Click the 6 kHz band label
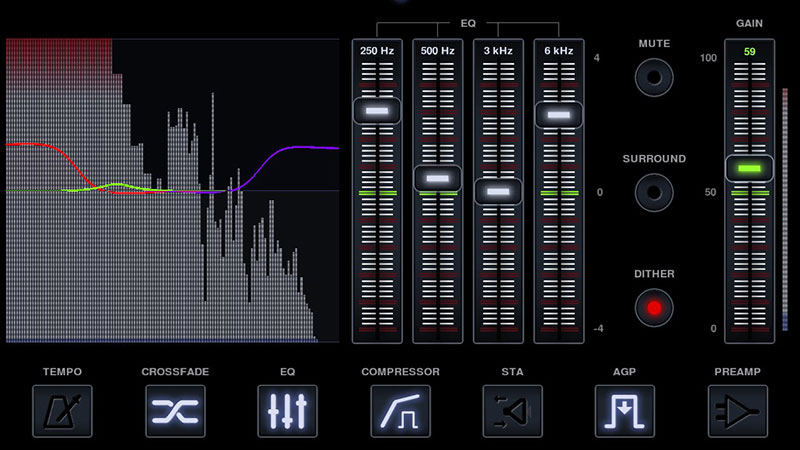Image resolution: width=800 pixels, height=450 pixels. tap(559, 51)
